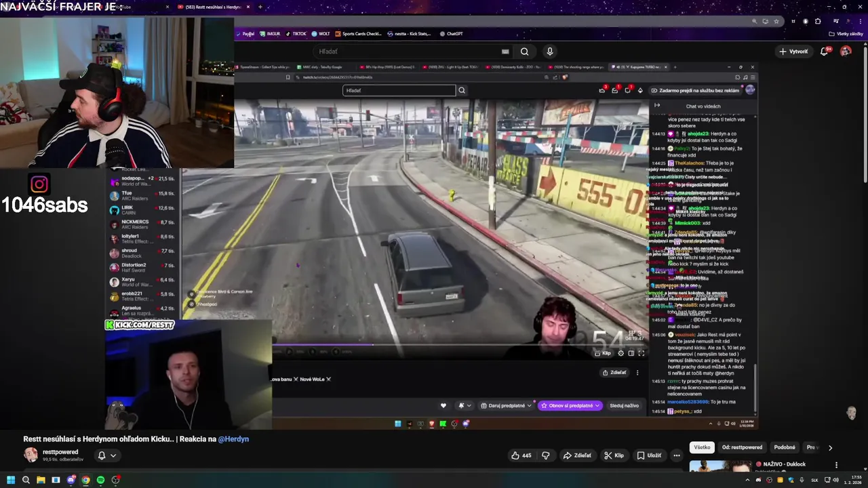The image size is (868, 488).
Task: Switch to the Restt nesúhlasí s Herdynom browser tab
Action: 214,7
